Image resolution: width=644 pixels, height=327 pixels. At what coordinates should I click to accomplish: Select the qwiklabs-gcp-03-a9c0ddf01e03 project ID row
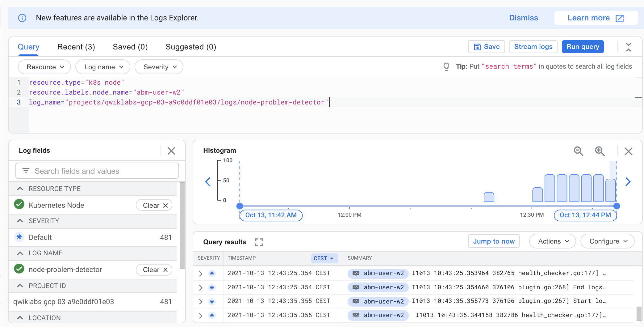[x=92, y=302]
